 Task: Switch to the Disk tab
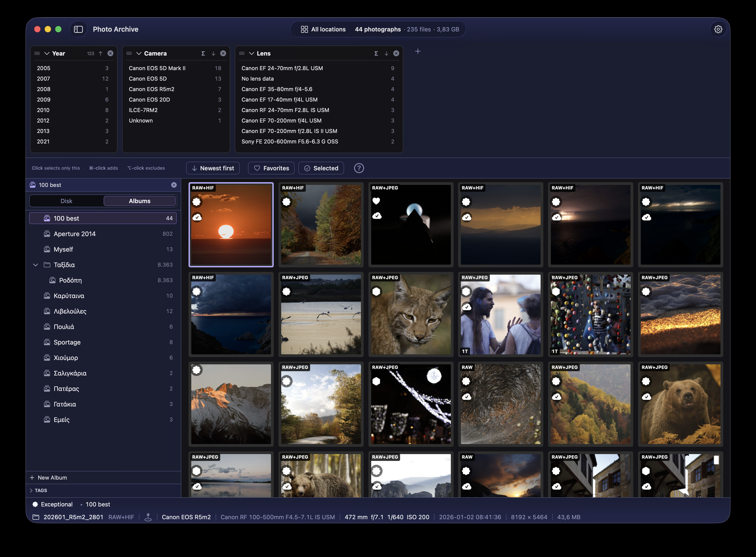(x=66, y=201)
